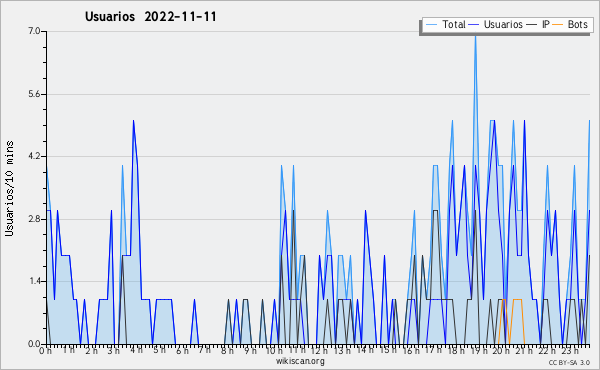Click the 'CC BY-SA 3.0' license text

pos(569,363)
